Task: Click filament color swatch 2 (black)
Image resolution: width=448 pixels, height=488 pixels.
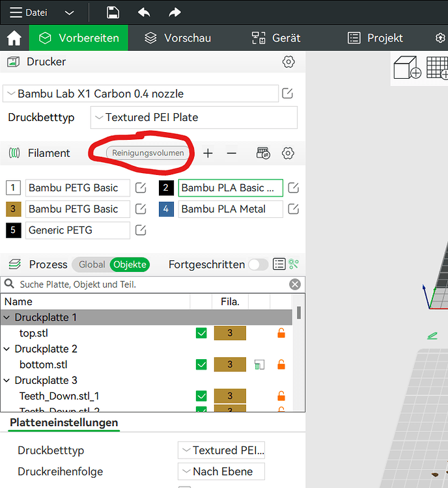Action: click(x=166, y=187)
